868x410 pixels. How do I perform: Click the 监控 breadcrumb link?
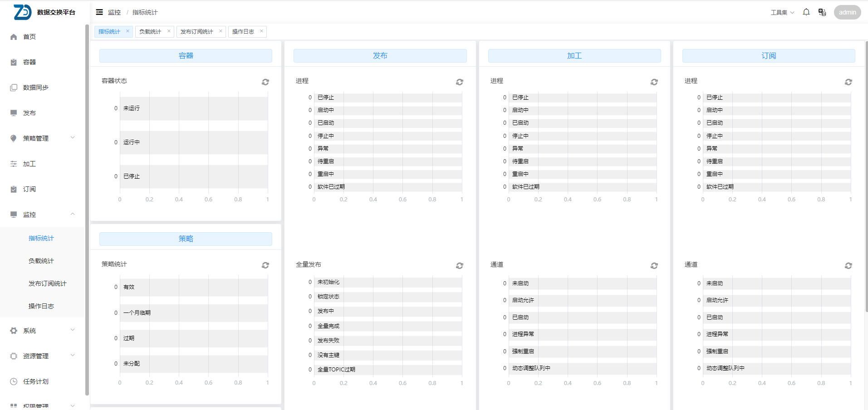pyautogui.click(x=114, y=12)
